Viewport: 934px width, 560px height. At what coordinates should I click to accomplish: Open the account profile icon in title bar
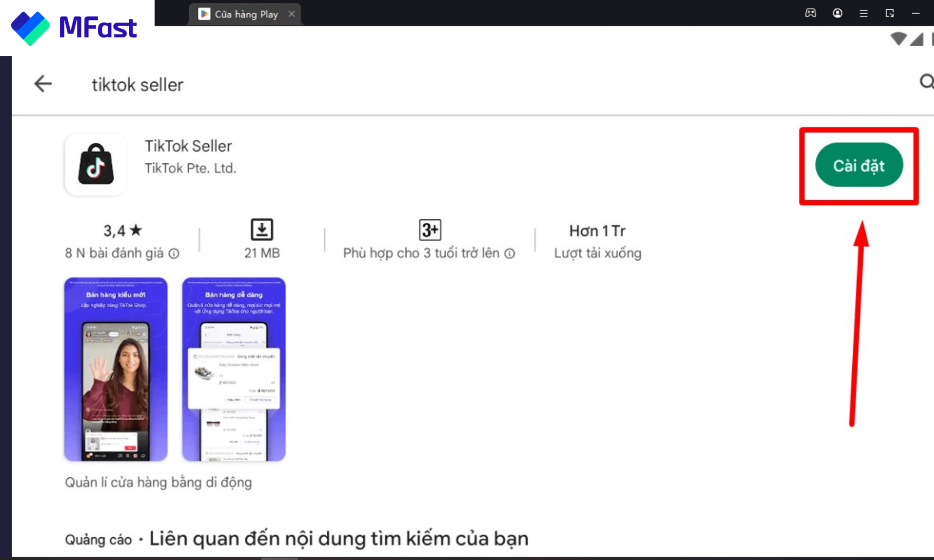tap(837, 13)
